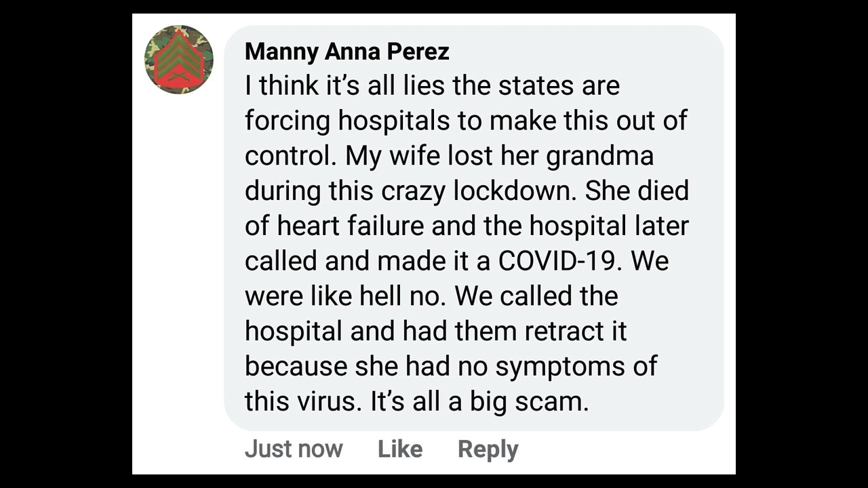Click the words "My wife lost her grandma"
The image size is (868, 488).
pos(500,156)
